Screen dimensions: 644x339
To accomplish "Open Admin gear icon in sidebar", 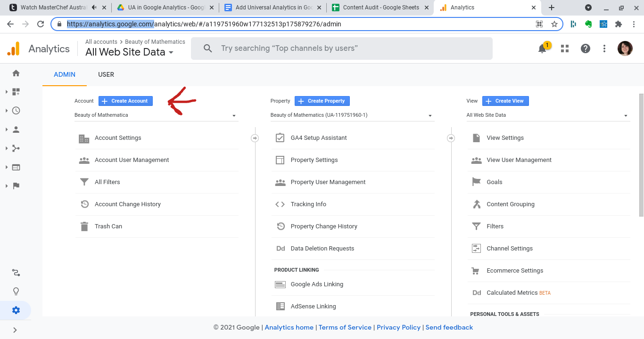I will pyautogui.click(x=16, y=310).
